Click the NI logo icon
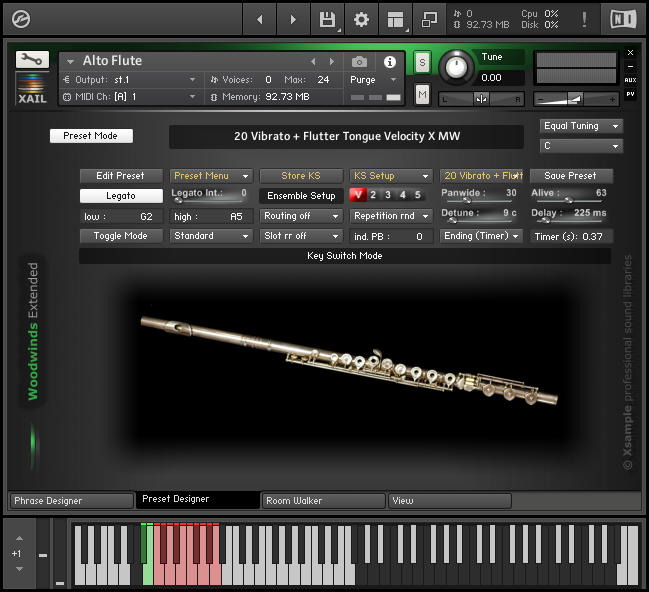Screen dimensions: 649x592 [623, 19]
